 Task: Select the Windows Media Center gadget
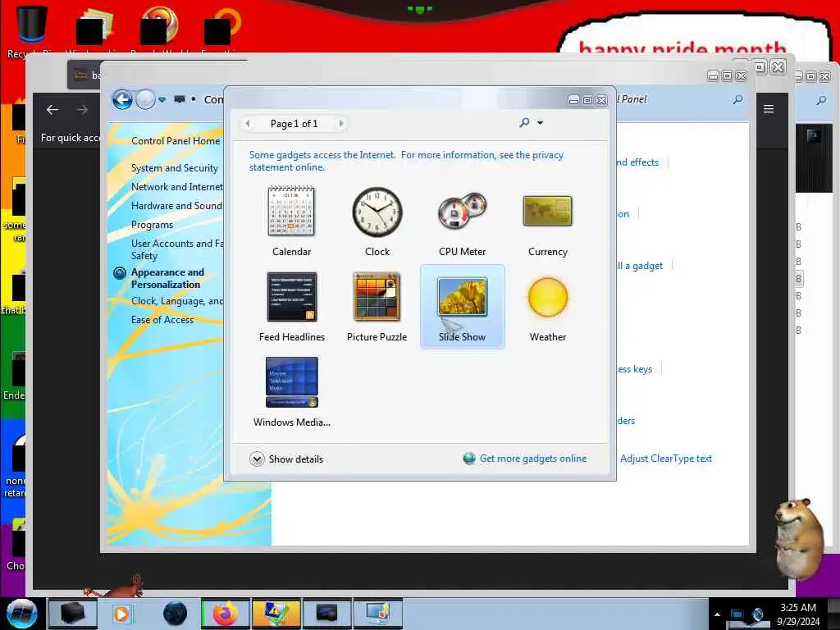click(291, 391)
